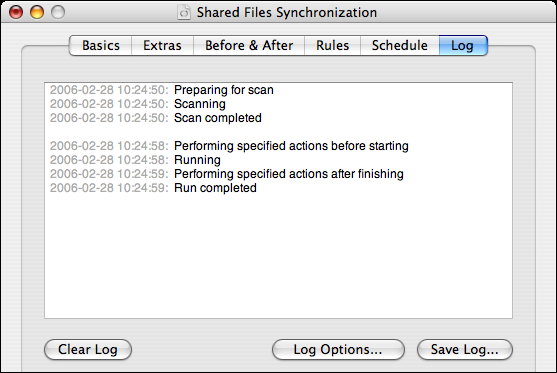Viewport: 557px width, 373px height.
Task: Close the window with red button
Action: 16,12
